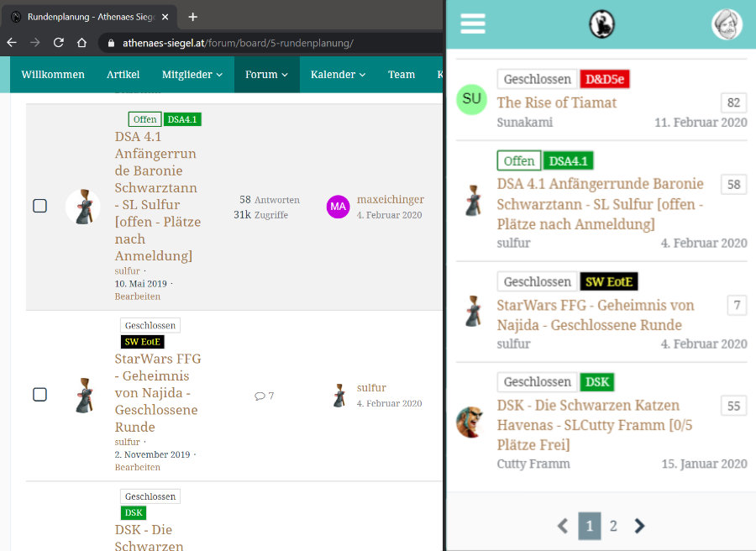This screenshot has height=551, width=756.
Task: Reload the page with browser refresh icon
Action: tap(59, 42)
